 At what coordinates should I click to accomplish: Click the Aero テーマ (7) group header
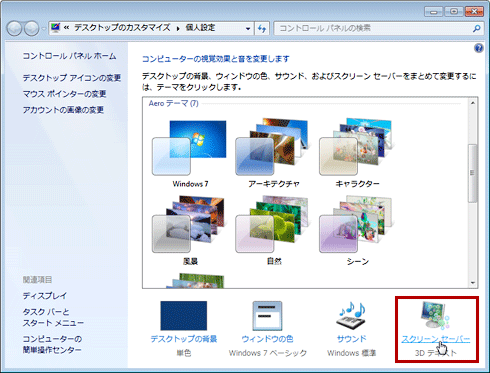(173, 103)
